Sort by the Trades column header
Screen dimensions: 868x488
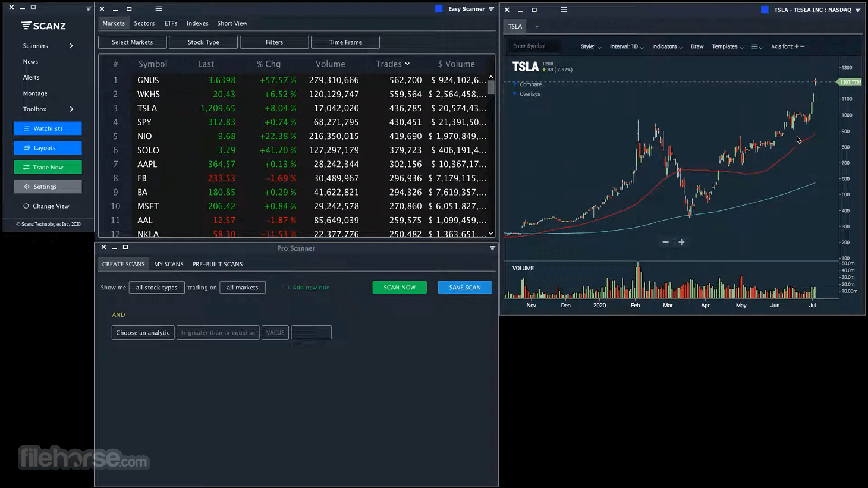(392, 64)
